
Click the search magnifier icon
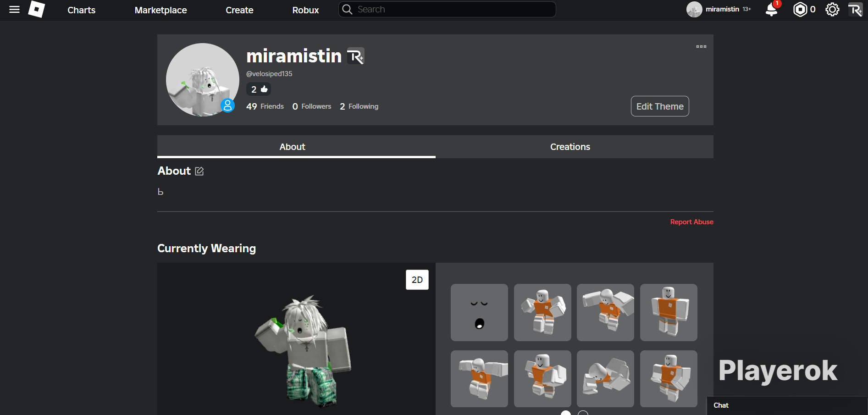tap(348, 10)
